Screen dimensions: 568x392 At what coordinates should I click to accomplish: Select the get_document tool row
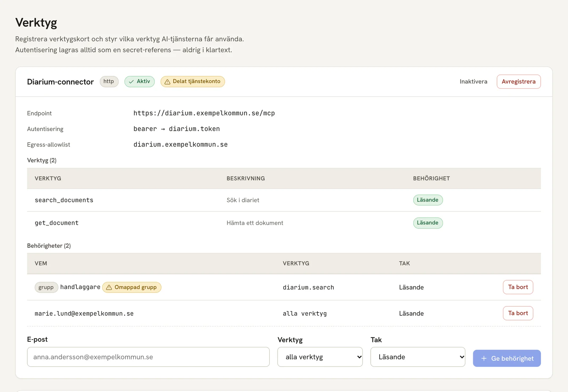pos(284,223)
